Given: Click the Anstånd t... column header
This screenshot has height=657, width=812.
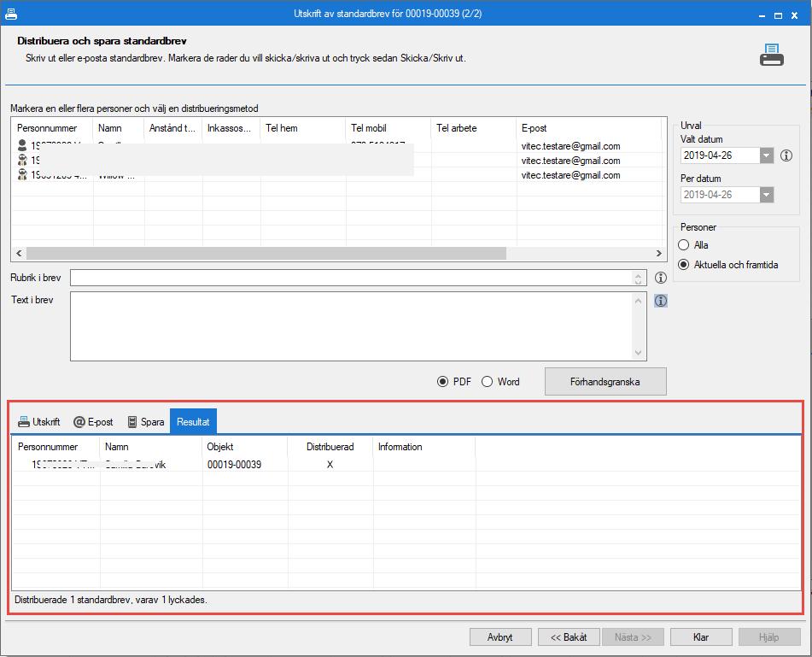Looking at the screenshot, I should (x=172, y=128).
